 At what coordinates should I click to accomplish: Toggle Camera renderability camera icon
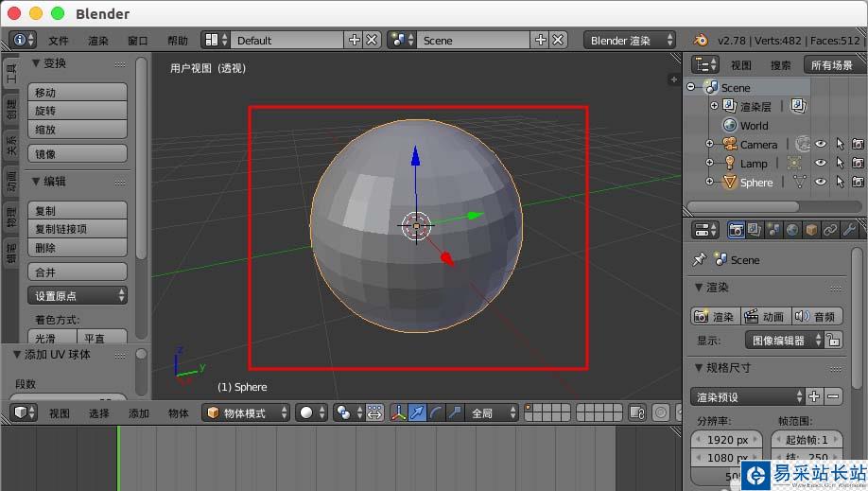[x=858, y=144]
